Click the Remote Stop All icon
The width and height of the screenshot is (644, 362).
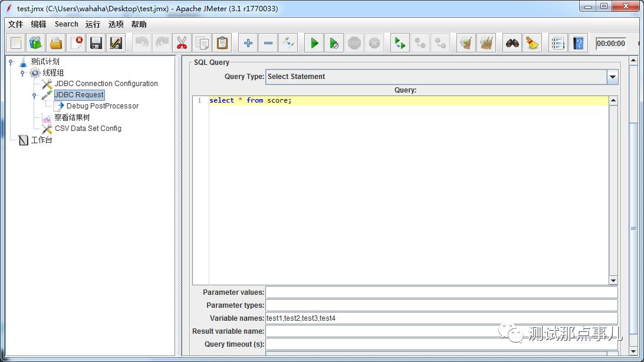(x=420, y=42)
